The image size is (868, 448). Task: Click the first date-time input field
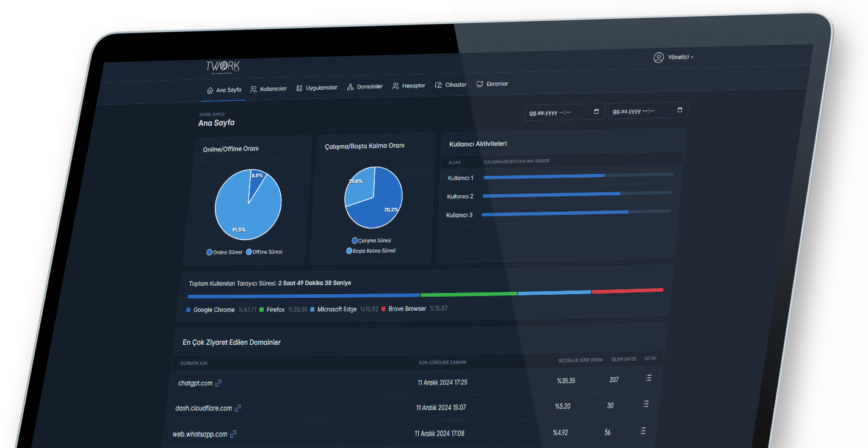click(x=555, y=112)
